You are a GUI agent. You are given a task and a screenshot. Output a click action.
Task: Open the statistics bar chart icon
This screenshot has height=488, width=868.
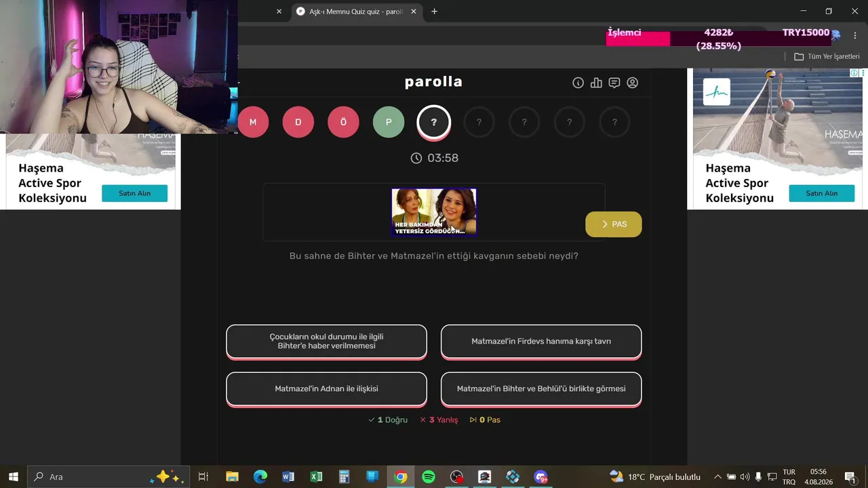point(596,83)
